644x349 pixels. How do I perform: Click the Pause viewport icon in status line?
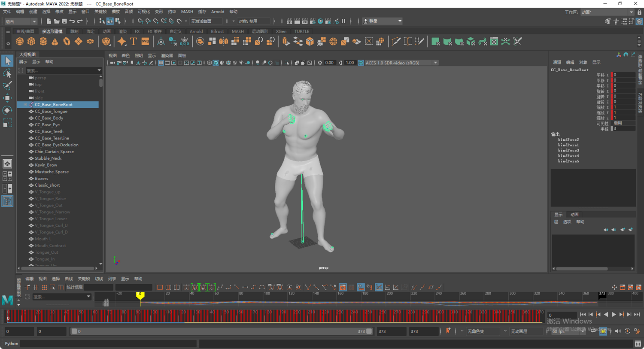pyautogui.click(x=343, y=21)
